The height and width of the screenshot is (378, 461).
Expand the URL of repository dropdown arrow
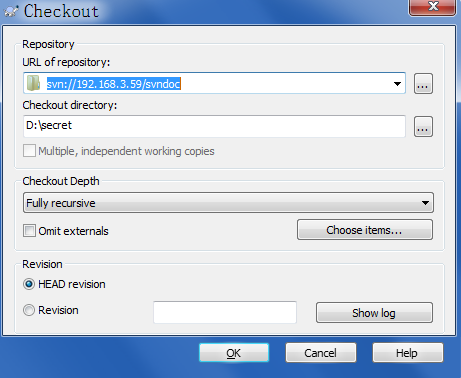tap(397, 83)
